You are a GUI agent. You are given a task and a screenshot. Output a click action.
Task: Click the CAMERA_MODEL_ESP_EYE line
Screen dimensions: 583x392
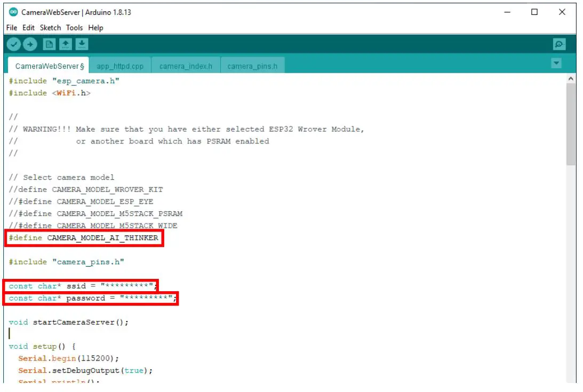pos(81,202)
